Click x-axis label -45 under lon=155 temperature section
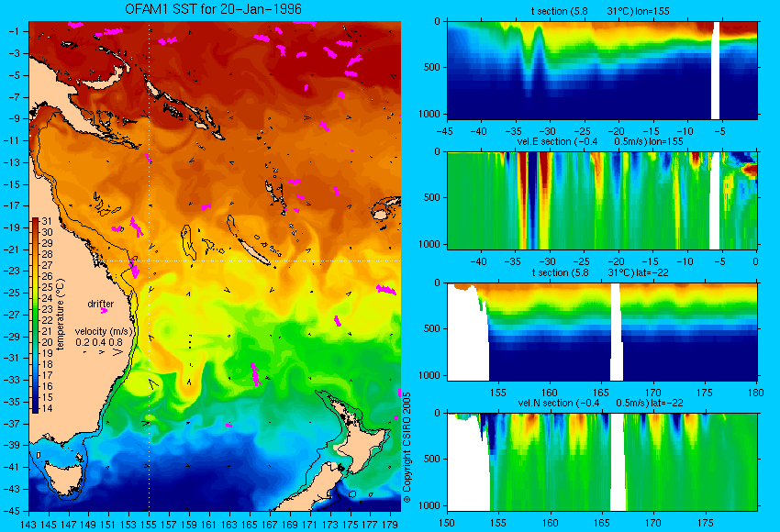Viewport: 780px width, 532px height. (x=445, y=131)
